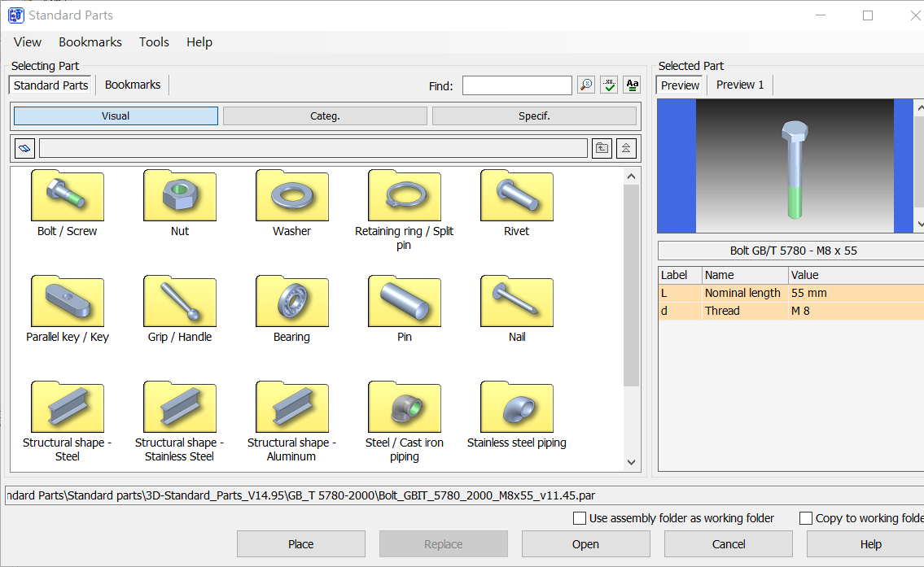The height and width of the screenshot is (567, 924).
Task: Click inside the Find text field
Action: coord(517,85)
